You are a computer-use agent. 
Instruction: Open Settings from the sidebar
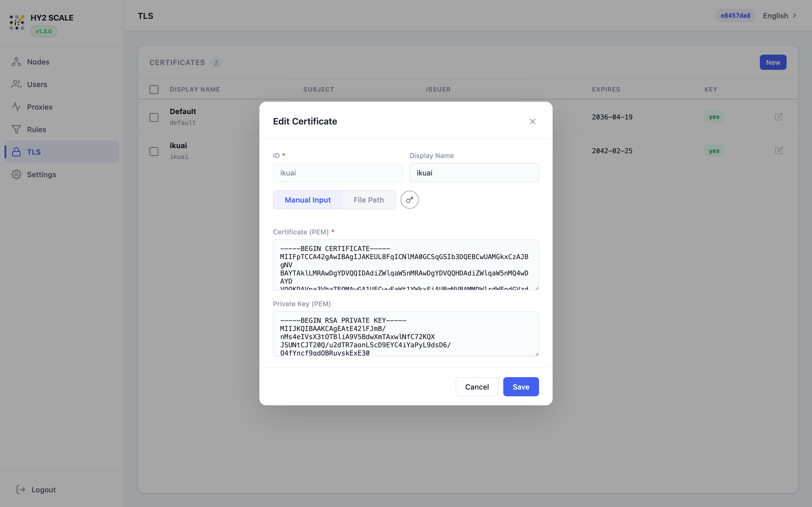click(x=41, y=174)
